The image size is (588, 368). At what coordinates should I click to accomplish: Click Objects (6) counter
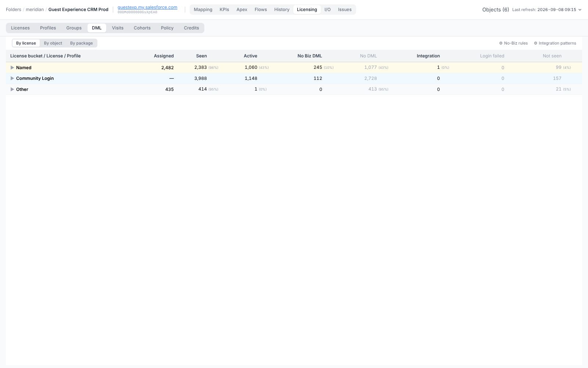point(496,10)
